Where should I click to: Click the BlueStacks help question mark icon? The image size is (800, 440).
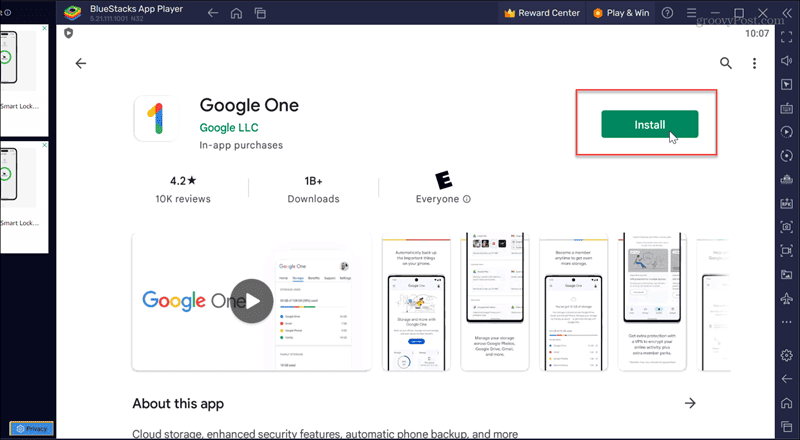667,13
